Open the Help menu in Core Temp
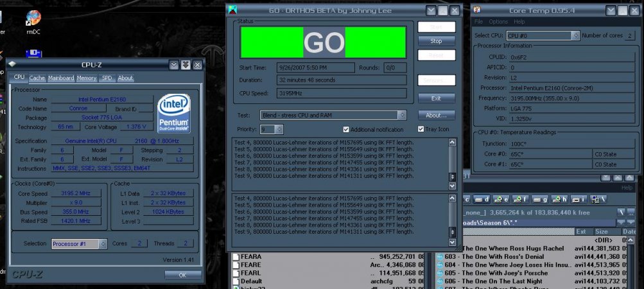Viewport: 644px width, 289px height. coord(519,22)
